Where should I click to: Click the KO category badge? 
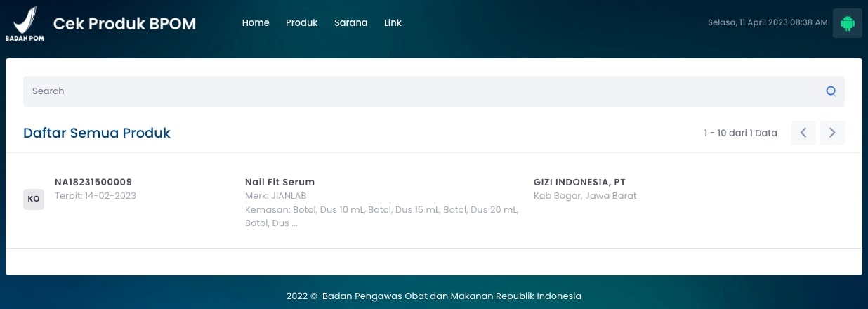click(34, 199)
